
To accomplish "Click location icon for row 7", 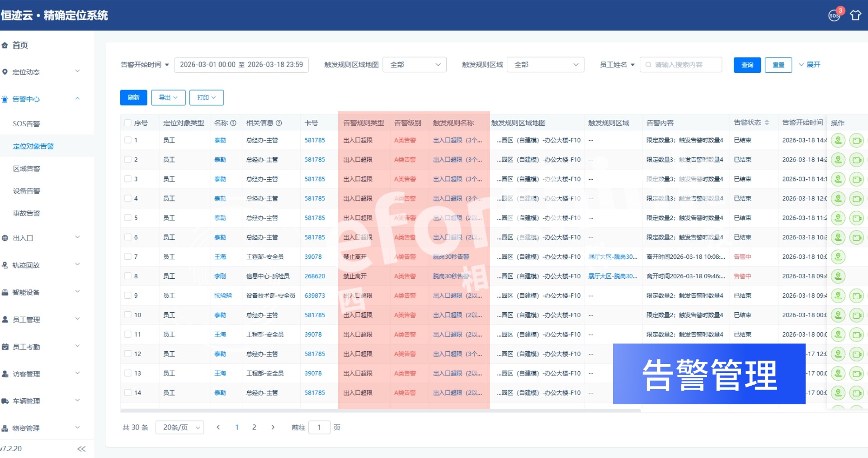I will [x=838, y=257].
